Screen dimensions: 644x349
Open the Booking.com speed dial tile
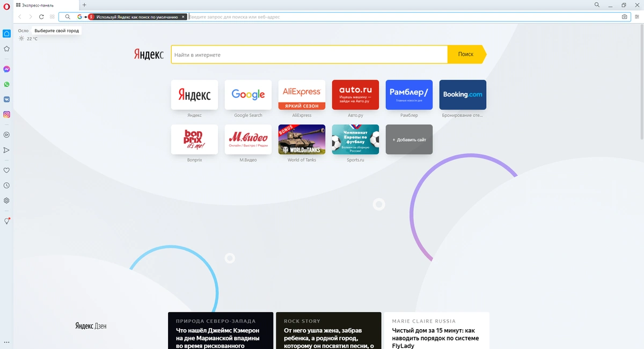pos(463,95)
